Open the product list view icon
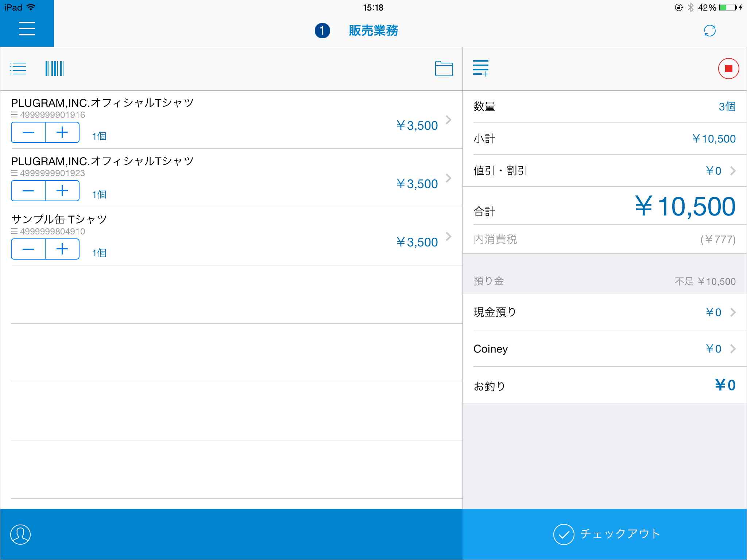Viewport: 747px width, 560px height. pos(18,69)
